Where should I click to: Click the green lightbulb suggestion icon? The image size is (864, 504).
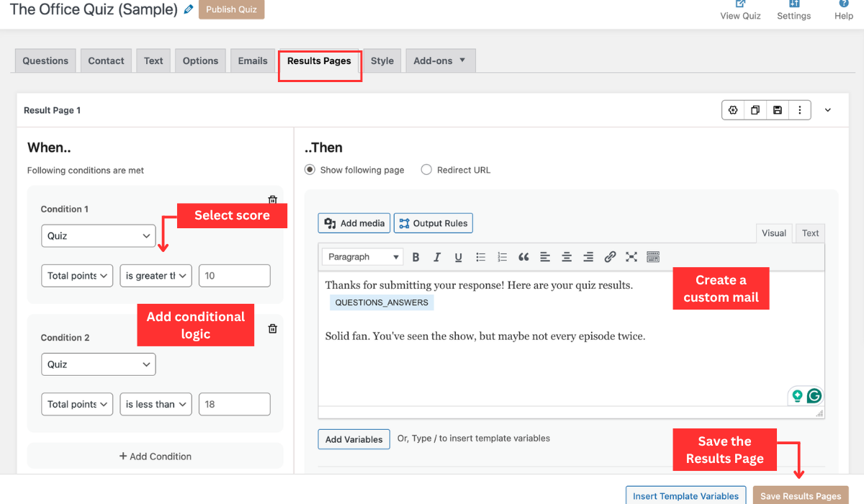797,395
